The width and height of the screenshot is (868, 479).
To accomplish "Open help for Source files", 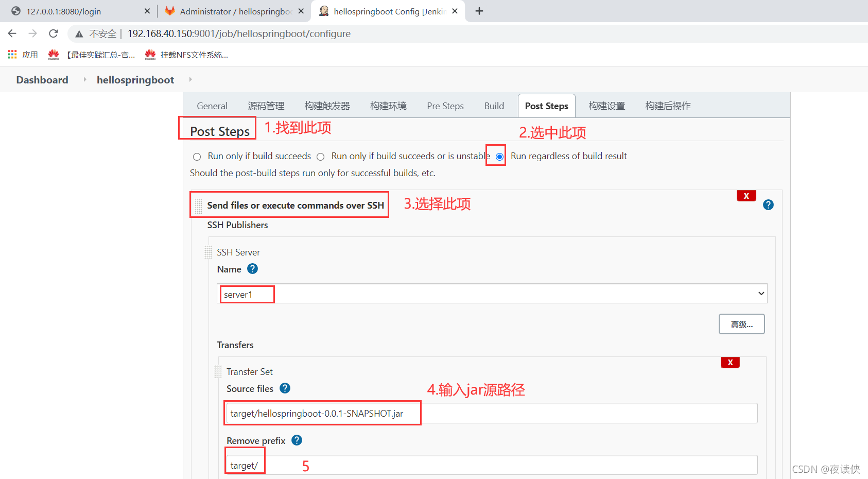I will coord(285,388).
